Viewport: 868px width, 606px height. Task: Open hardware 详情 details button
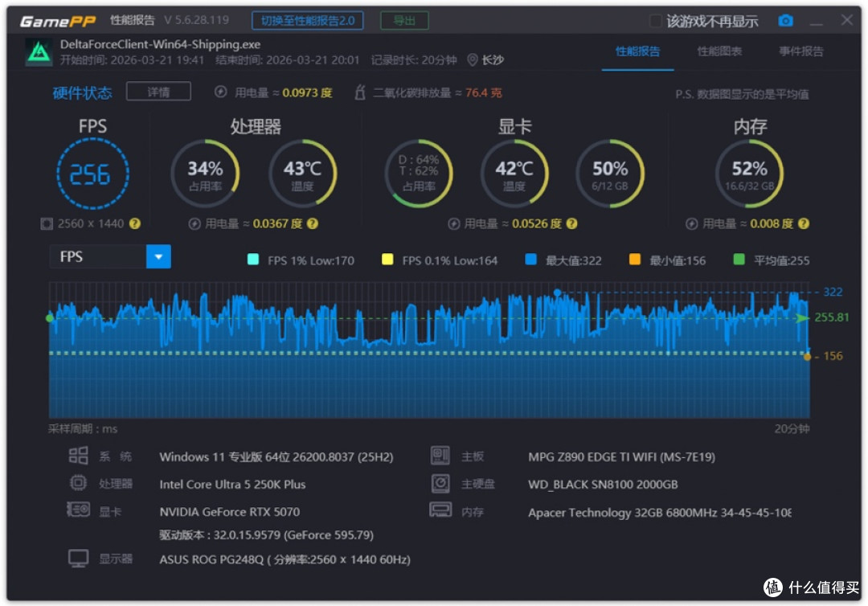tap(158, 92)
